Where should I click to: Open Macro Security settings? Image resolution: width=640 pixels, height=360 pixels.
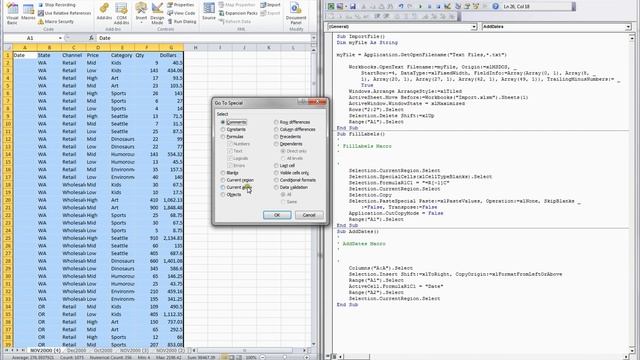[56, 21]
